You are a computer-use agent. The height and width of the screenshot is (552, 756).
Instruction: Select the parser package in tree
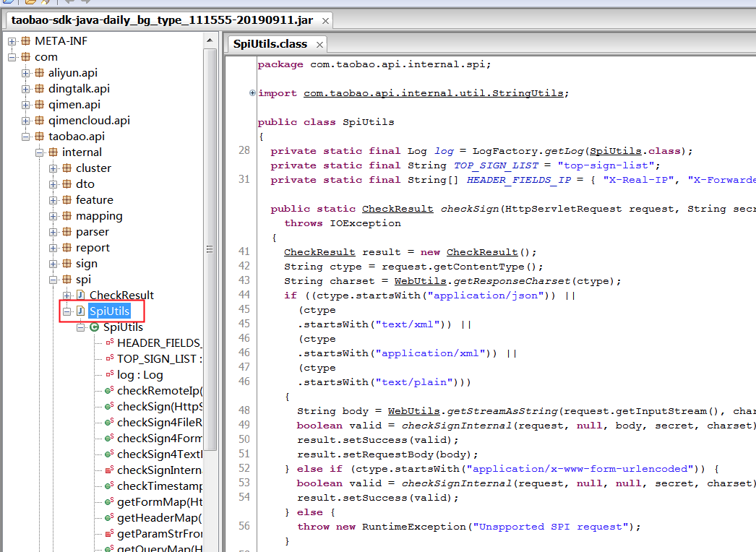(93, 232)
